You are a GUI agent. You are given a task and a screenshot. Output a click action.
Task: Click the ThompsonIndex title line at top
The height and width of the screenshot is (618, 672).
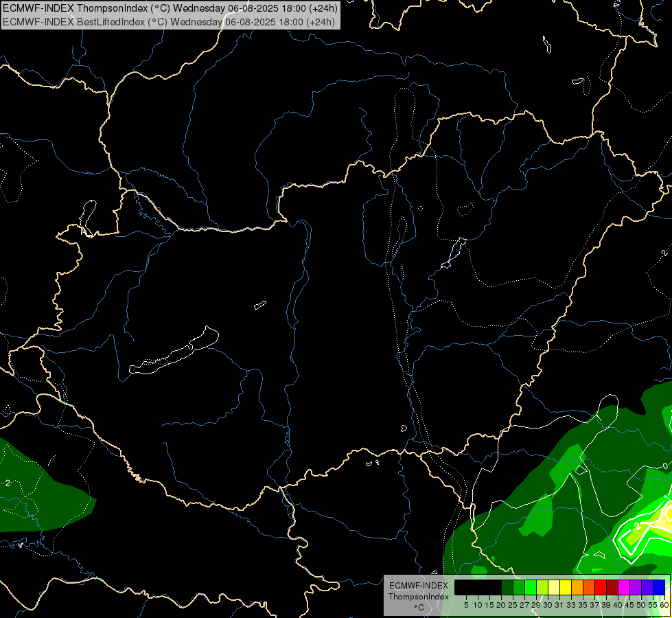(x=170, y=8)
